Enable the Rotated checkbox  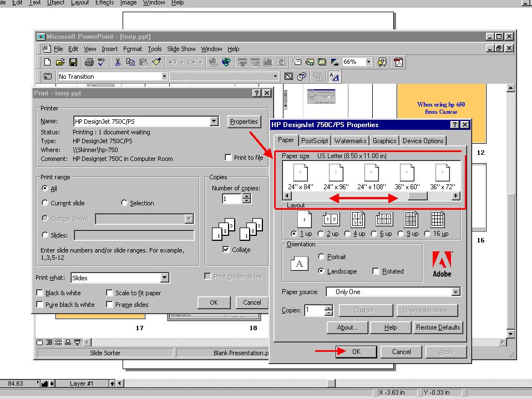point(376,271)
